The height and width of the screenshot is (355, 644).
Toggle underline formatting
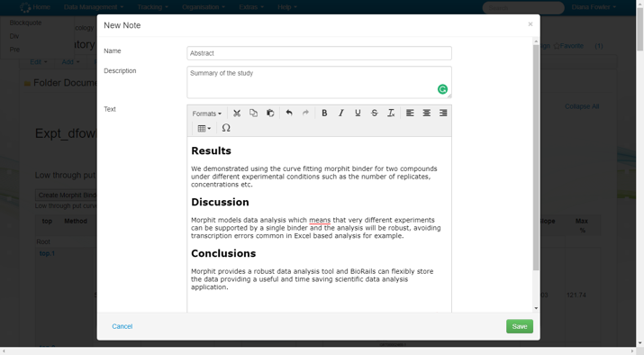358,113
